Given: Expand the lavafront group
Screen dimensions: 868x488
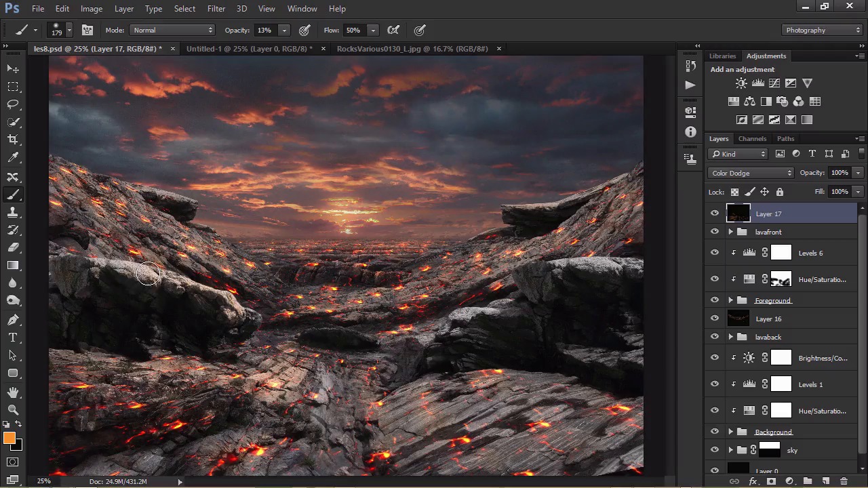Looking at the screenshot, I should (x=731, y=232).
